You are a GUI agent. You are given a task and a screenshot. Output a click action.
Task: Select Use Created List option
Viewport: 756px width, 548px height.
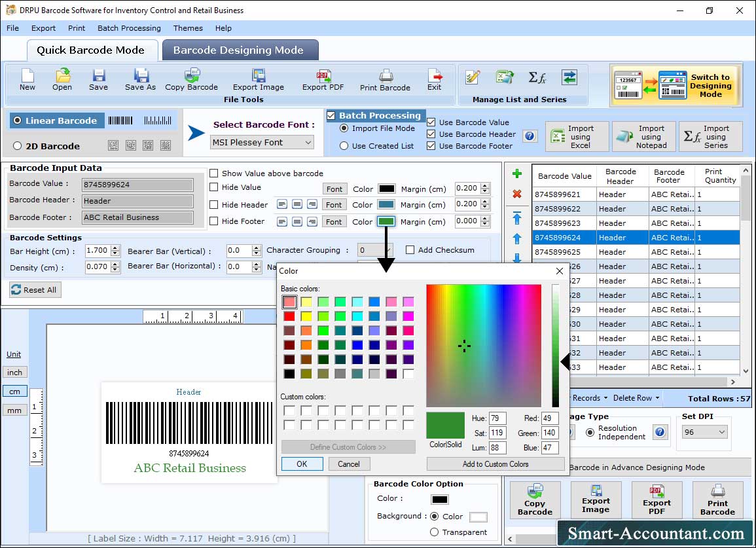pyautogui.click(x=344, y=146)
